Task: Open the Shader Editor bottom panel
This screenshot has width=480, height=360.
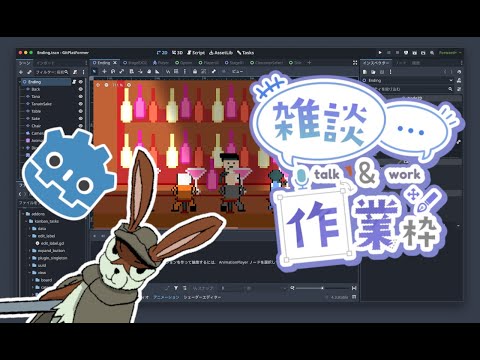Action: point(202,297)
